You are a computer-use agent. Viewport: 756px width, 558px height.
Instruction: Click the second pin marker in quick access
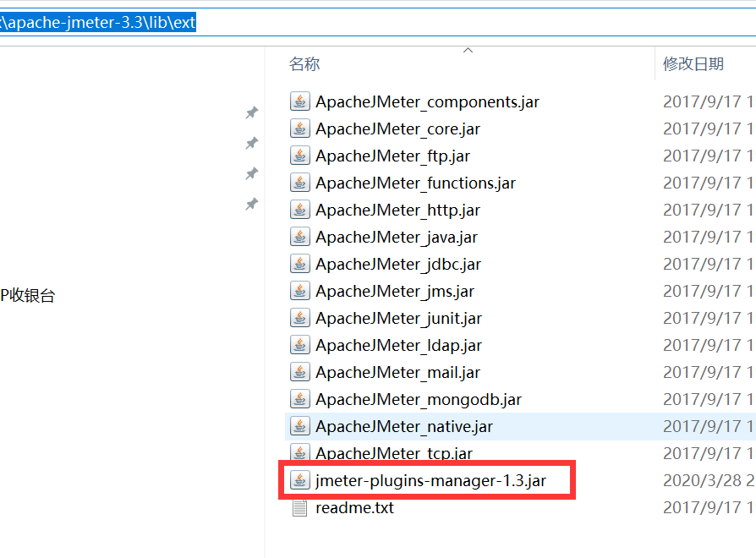click(251, 143)
